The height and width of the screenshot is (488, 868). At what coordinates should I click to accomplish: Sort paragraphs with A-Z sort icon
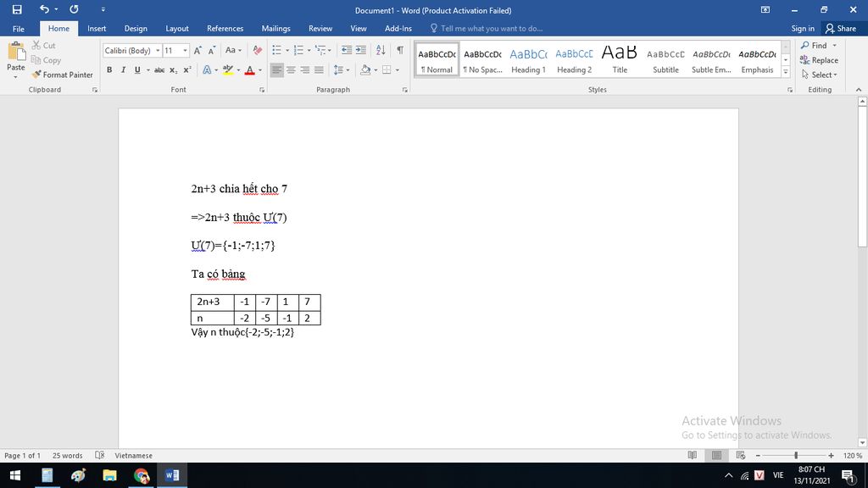pyautogui.click(x=381, y=50)
